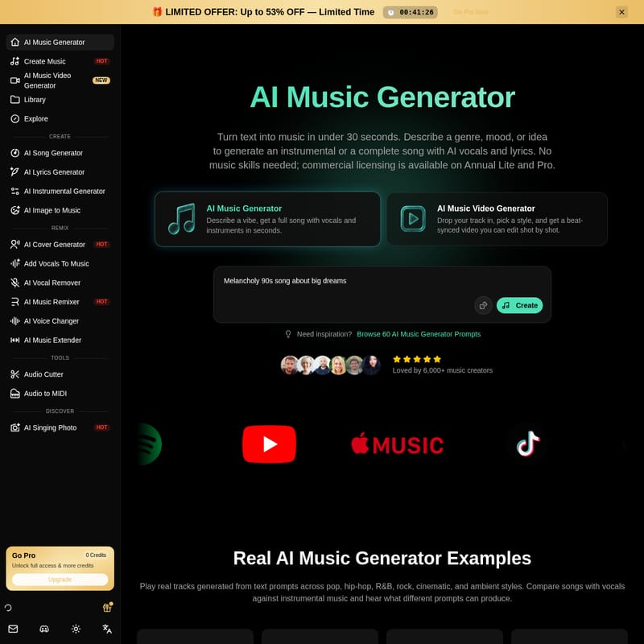Open the Library folder item
The width and height of the screenshot is (644, 644).
pos(60,99)
